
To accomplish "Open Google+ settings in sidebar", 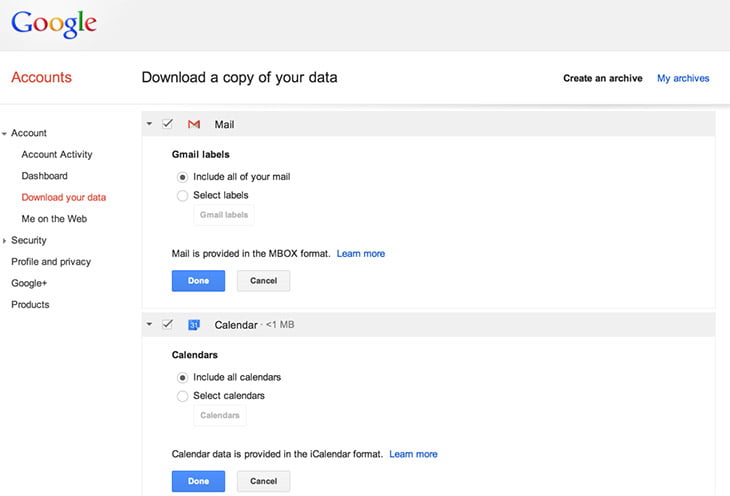I will coord(29,283).
